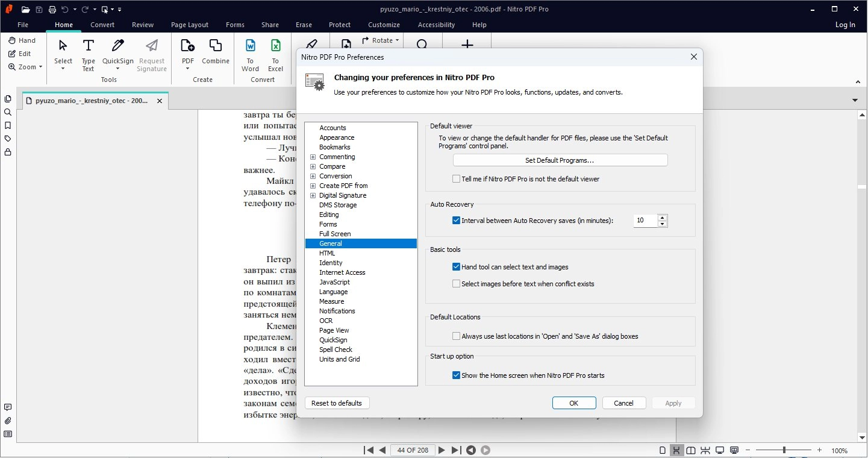
Task: Increase Auto Recovery interval with up arrow
Action: pos(663,218)
